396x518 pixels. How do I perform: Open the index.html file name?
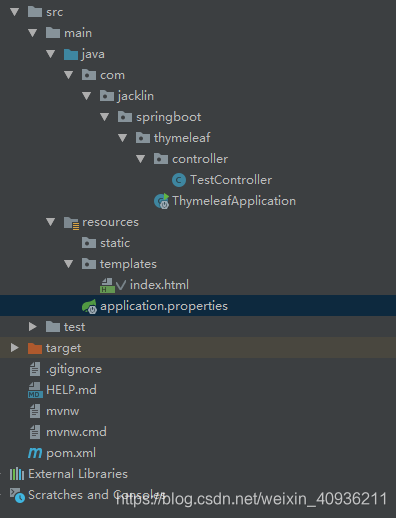pyautogui.click(x=159, y=285)
